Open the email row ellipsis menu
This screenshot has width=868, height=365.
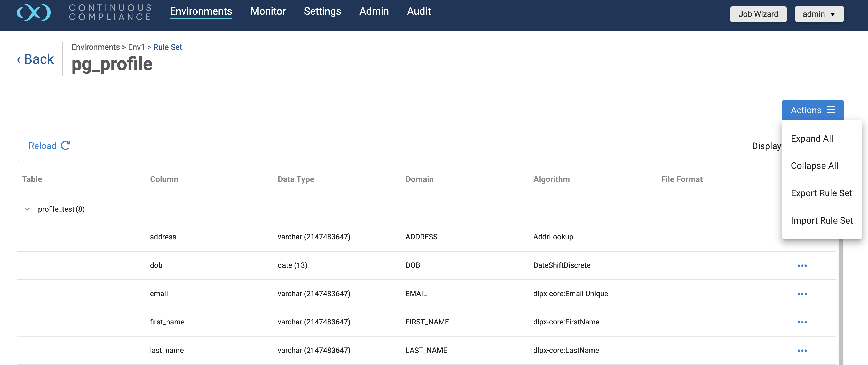[x=802, y=294]
